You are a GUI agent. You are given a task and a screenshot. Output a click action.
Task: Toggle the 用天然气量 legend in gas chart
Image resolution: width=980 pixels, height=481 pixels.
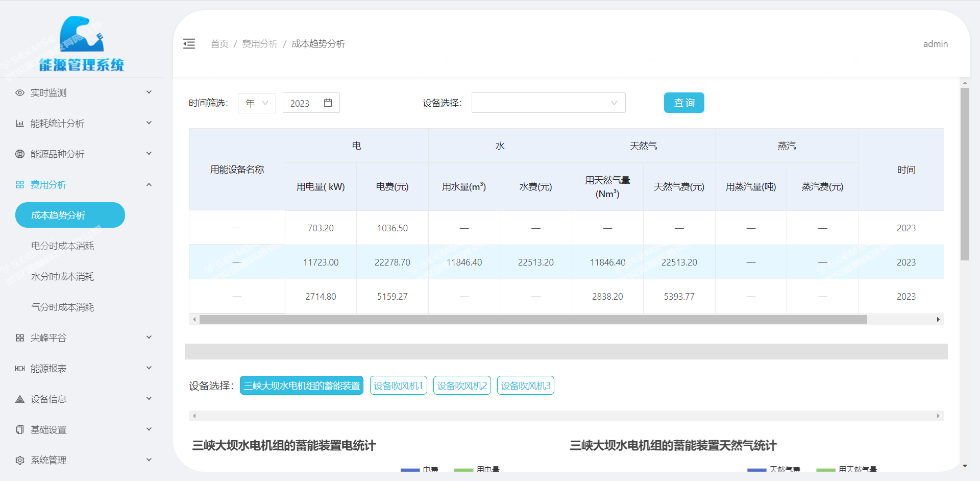[847, 469]
